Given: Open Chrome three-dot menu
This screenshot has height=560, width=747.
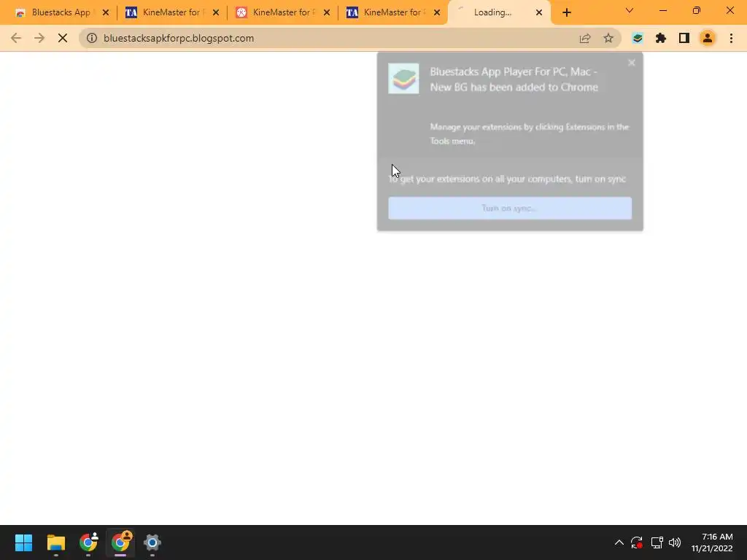Looking at the screenshot, I should pyautogui.click(x=731, y=38).
